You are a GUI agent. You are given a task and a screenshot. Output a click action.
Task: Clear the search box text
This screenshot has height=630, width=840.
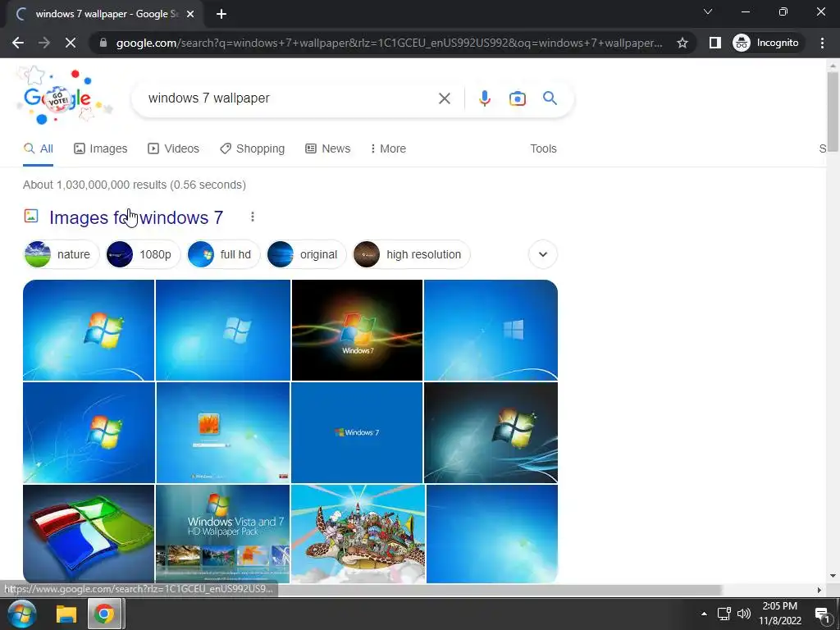pyautogui.click(x=444, y=98)
